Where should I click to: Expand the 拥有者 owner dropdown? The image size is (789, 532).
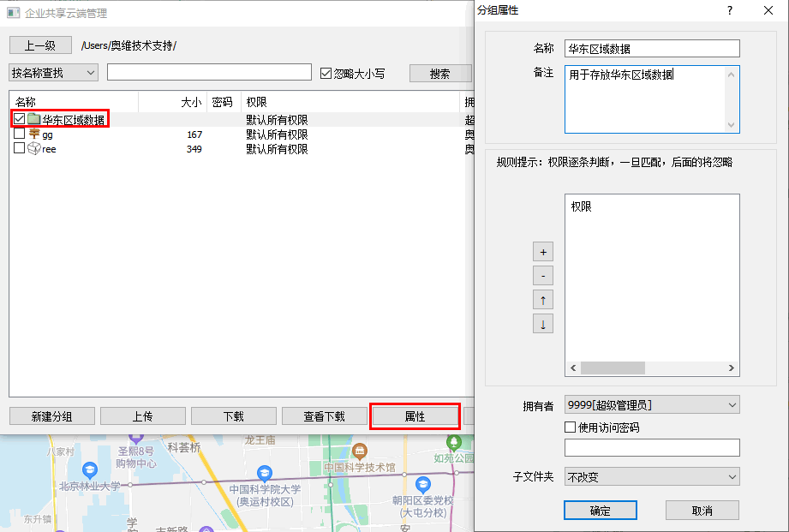point(651,404)
